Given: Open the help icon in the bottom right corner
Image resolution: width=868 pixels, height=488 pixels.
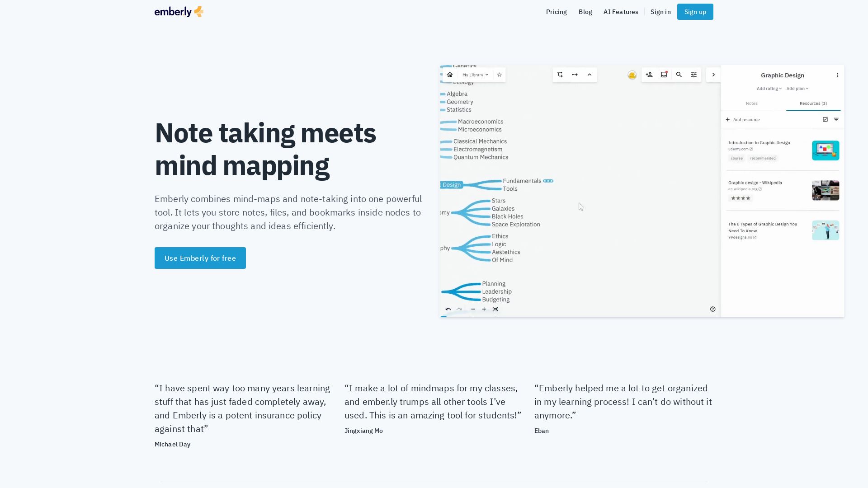Looking at the screenshot, I should click(x=712, y=309).
